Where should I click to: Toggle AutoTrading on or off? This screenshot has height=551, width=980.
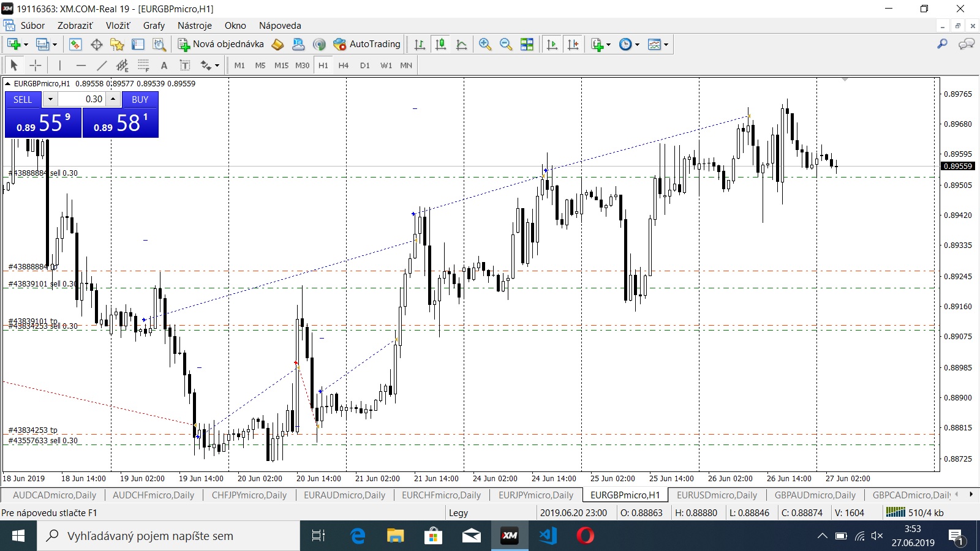[366, 44]
